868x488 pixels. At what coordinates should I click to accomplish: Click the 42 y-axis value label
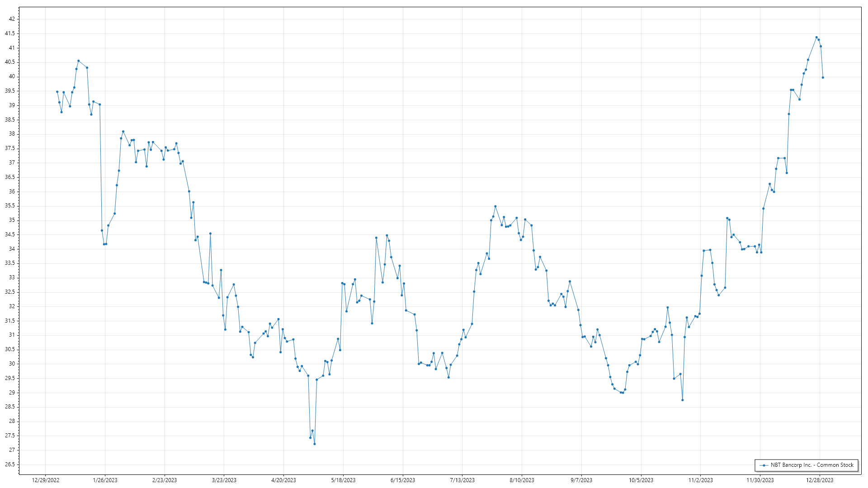click(x=12, y=19)
